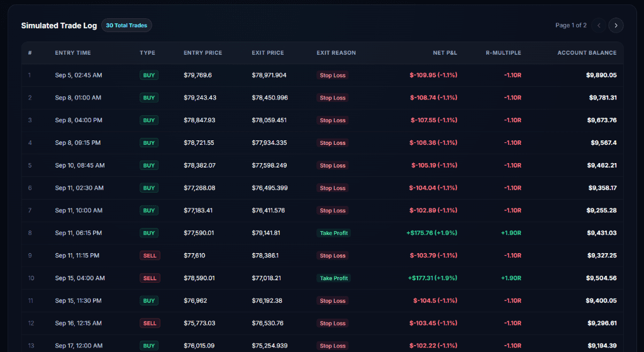Click account balance $9,567.4
Image resolution: width=644 pixels, height=352 pixels.
(604, 143)
